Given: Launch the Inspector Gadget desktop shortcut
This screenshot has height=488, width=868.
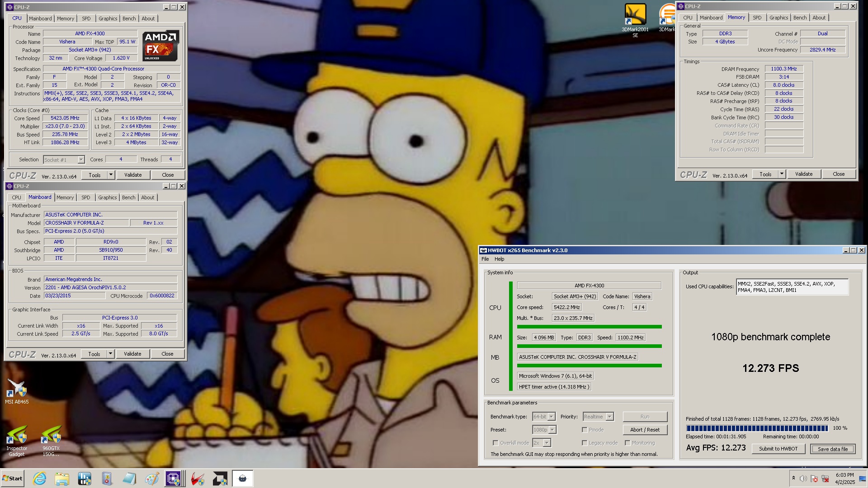Looking at the screenshot, I should point(17,441).
